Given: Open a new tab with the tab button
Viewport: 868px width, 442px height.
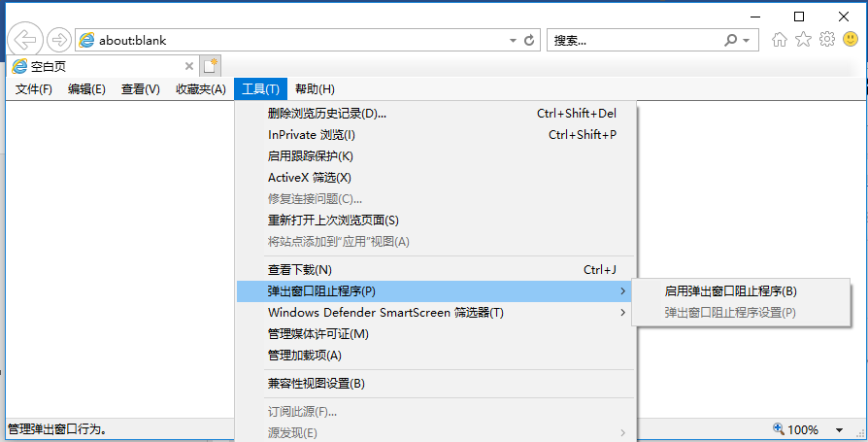Looking at the screenshot, I should click(211, 66).
